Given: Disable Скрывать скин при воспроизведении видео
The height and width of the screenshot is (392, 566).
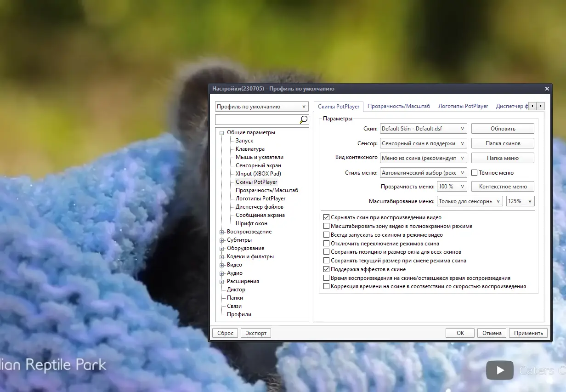Looking at the screenshot, I should point(327,217).
